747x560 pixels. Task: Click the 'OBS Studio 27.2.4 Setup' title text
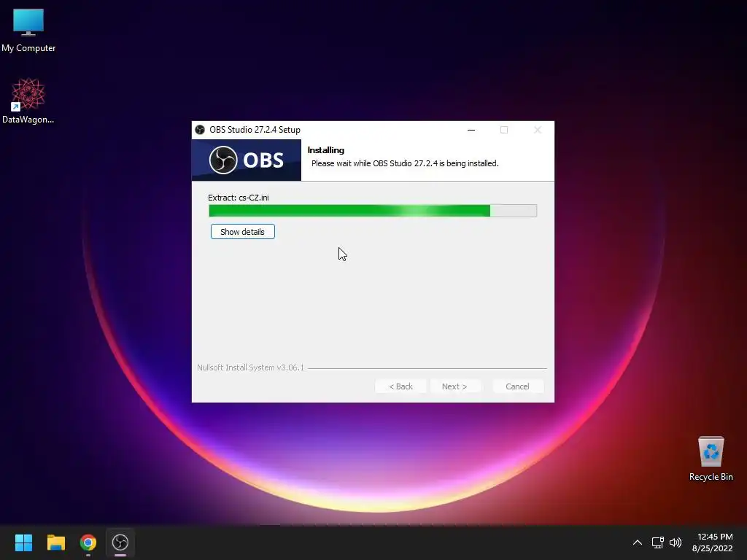(x=255, y=130)
